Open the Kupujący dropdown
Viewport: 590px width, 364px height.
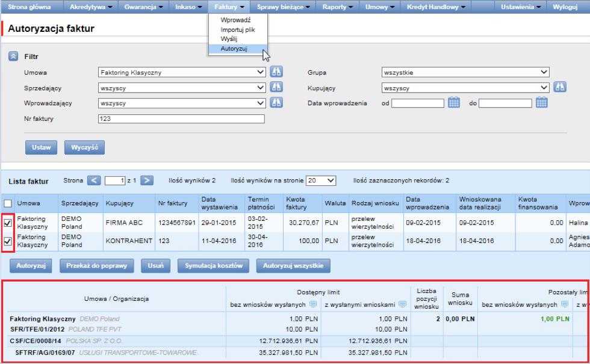coord(465,88)
